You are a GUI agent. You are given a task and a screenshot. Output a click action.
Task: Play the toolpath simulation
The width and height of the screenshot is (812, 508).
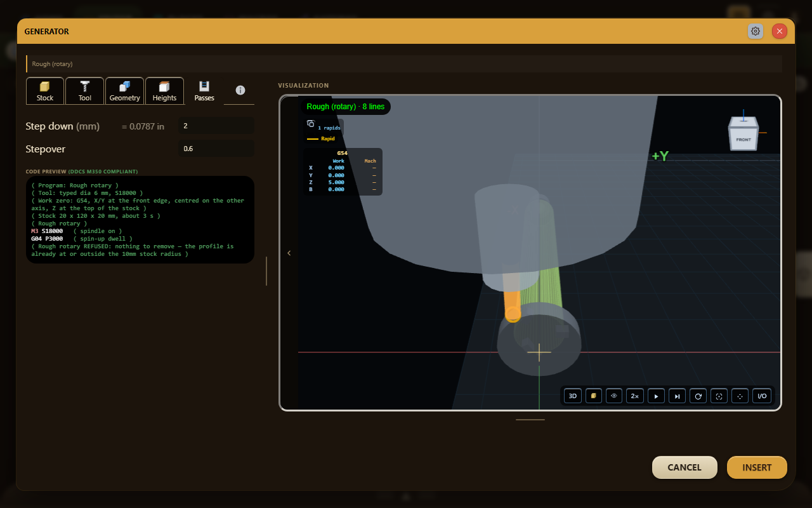coord(656,396)
